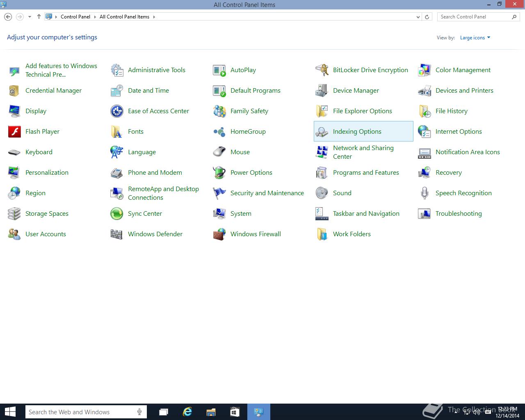Open the Troubleshooting link
The width and height of the screenshot is (525, 420).
459,214
